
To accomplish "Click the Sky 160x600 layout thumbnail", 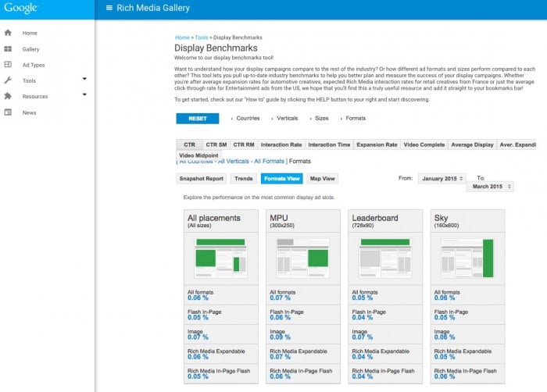I will click(467, 258).
